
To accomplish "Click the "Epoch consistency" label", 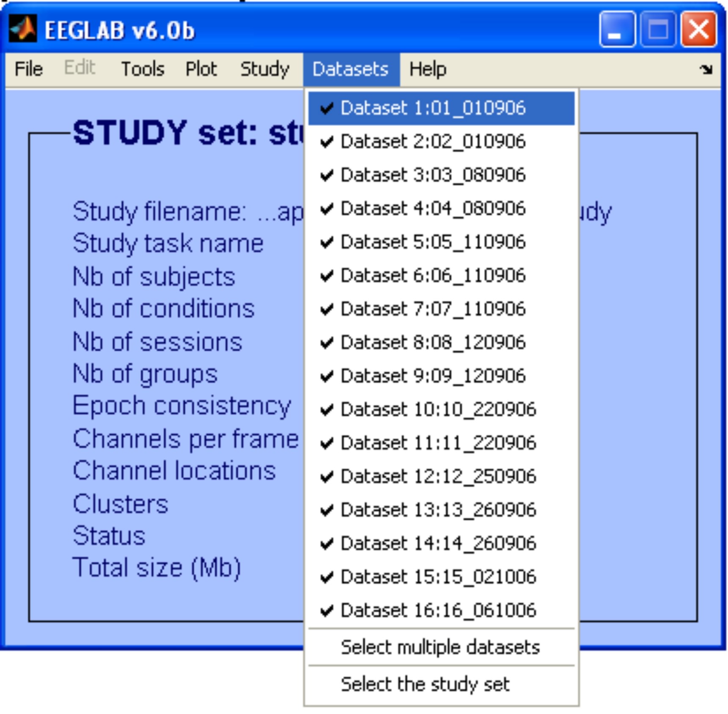I will coord(182,407).
